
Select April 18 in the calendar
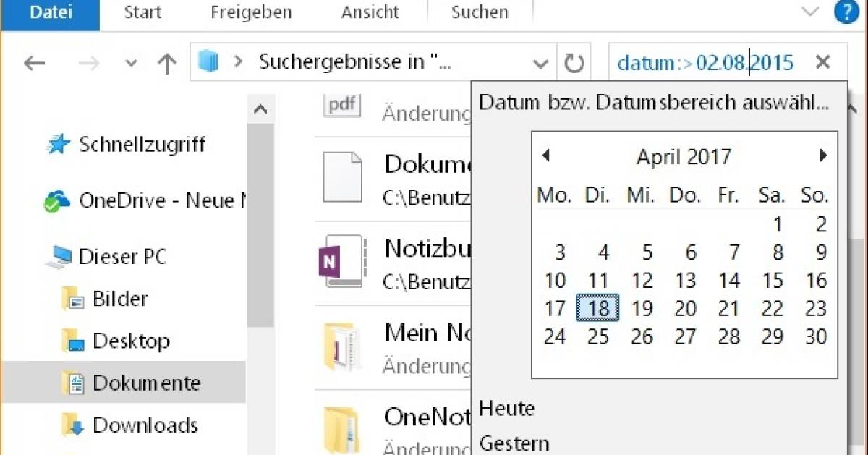[x=599, y=308]
